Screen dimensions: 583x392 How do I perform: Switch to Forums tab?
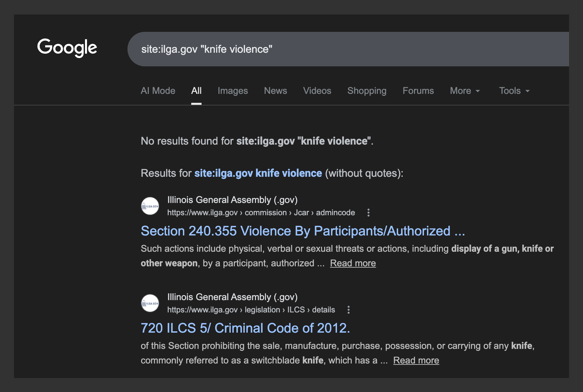pos(418,91)
